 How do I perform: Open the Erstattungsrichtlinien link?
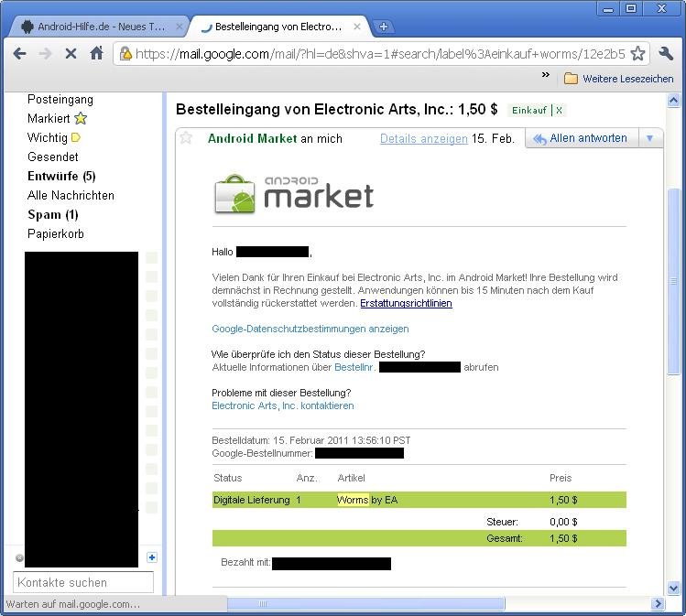[x=406, y=303]
